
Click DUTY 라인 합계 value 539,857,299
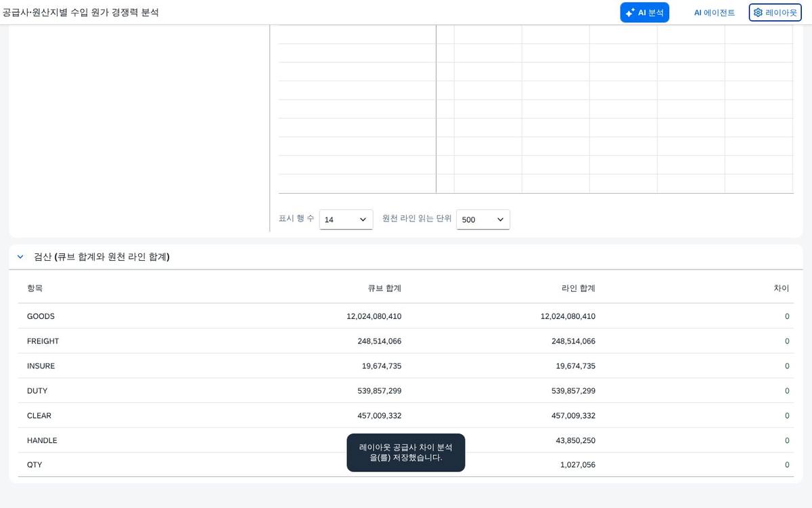tap(573, 391)
